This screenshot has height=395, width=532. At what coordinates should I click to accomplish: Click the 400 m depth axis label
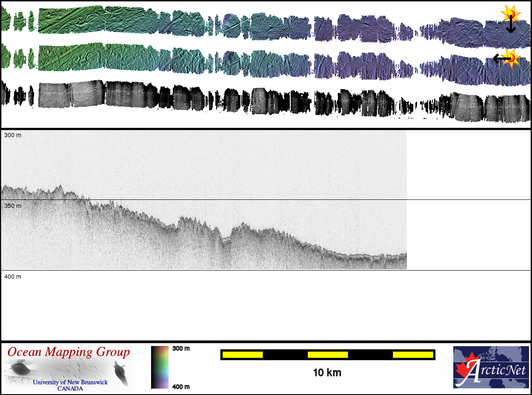pyautogui.click(x=13, y=277)
